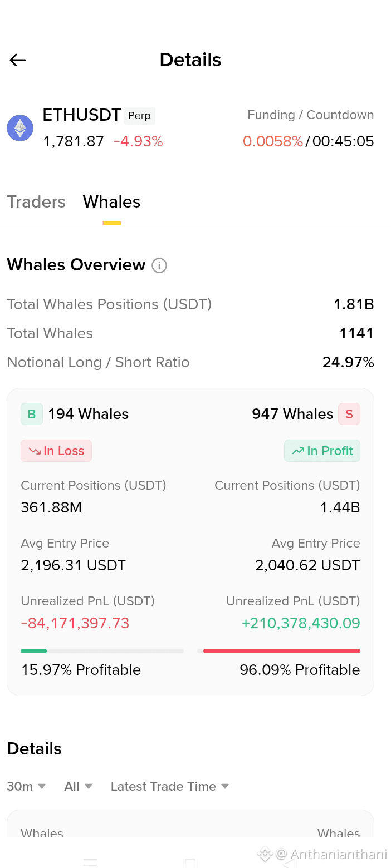Tap the ETHUSDT pair name
The image size is (391, 868).
tap(82, 115)
